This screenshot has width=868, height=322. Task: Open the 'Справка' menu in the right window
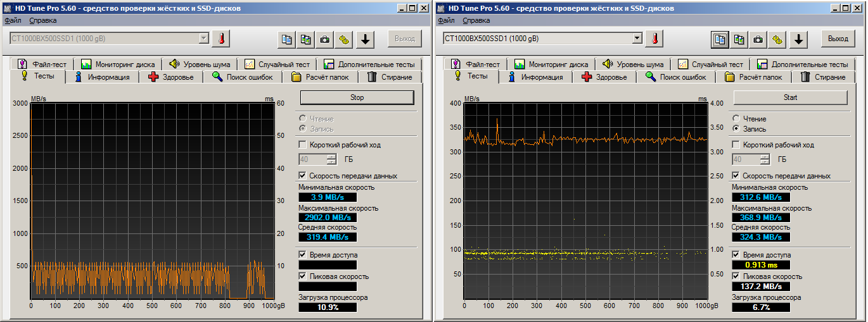[476, 20]
